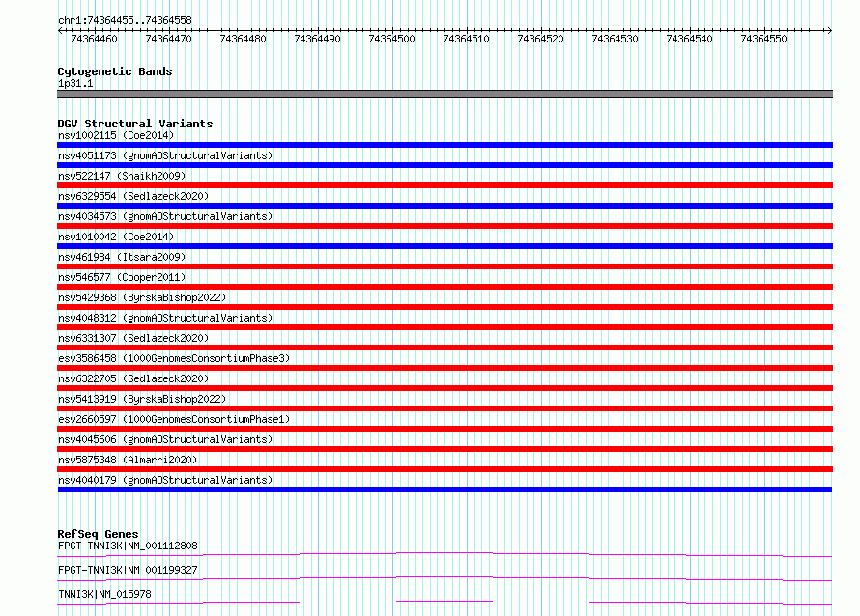The height and width of the screenshot is (616, 860).
Task: Click the red bar for nsv546577
Action: point(444,287)
